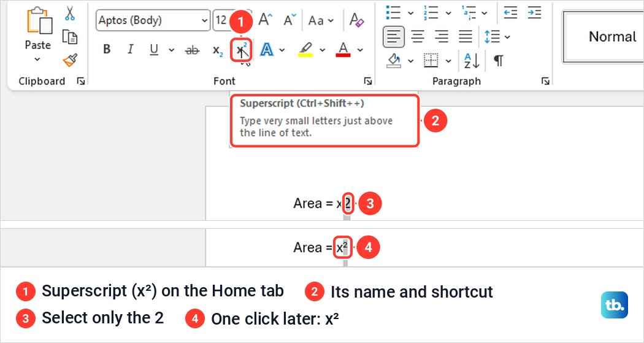Increase paragraph indent

click(535, 13)
